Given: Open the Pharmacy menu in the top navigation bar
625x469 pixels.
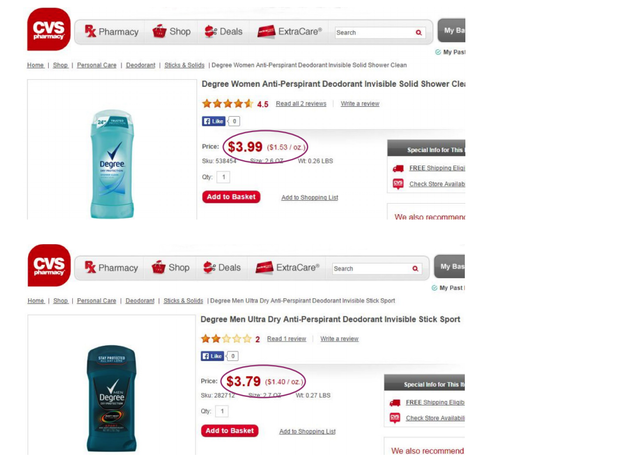Looking at the screenshot, I should [112, 31].
